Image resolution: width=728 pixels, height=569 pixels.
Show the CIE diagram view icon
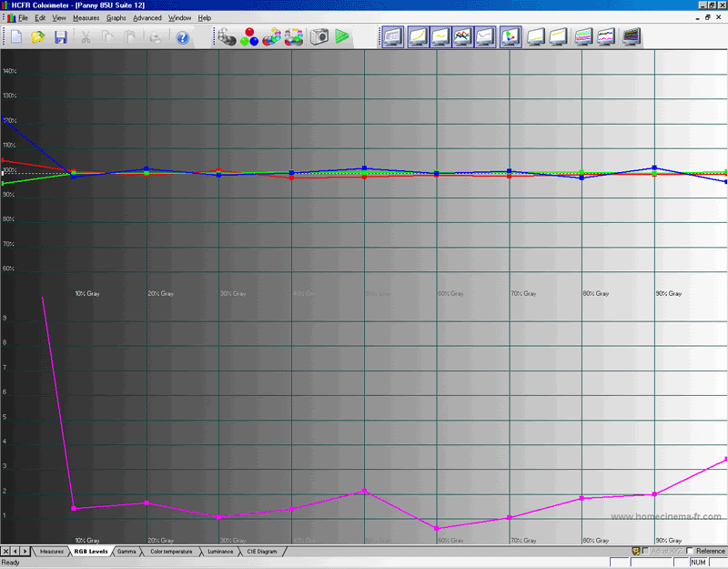[x=511, y=36]
